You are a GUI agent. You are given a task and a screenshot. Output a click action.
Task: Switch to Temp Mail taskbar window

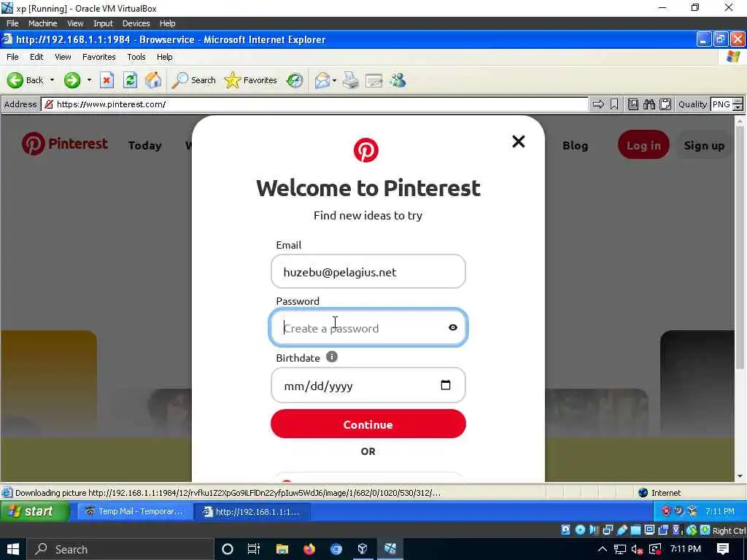click(135, 511)
